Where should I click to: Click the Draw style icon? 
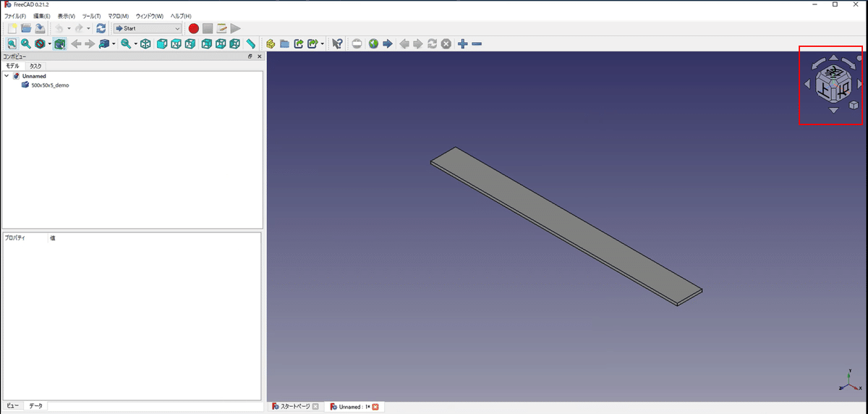coord(41,44)
